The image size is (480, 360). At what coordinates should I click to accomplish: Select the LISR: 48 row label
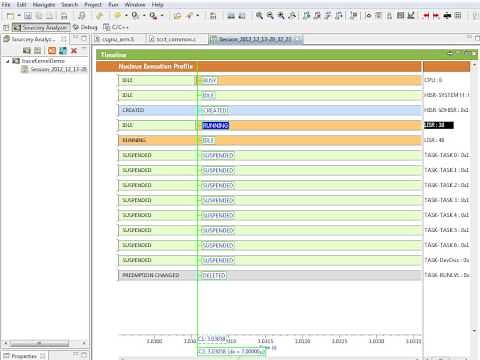point(434,140)
